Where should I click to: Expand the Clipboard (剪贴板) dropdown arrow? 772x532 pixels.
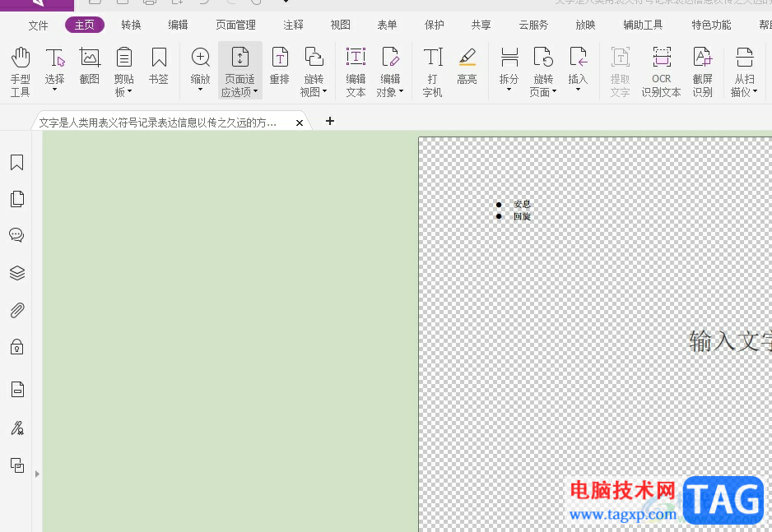click(130, 91)
